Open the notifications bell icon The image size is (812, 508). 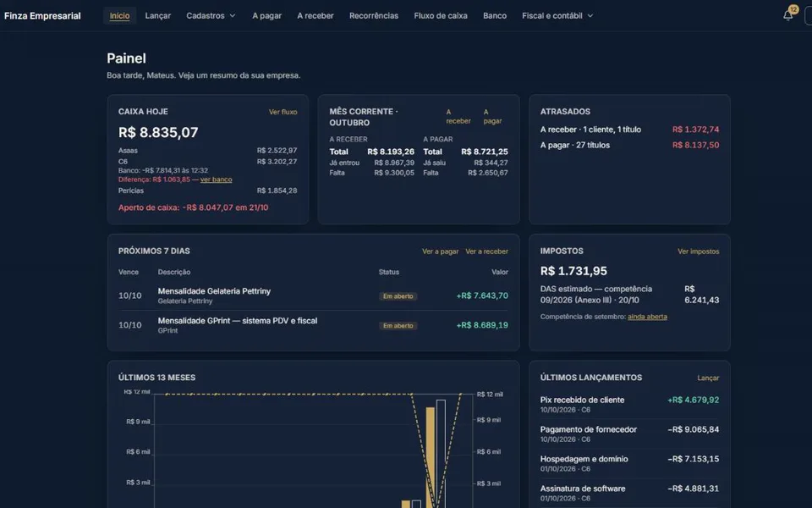787,15
